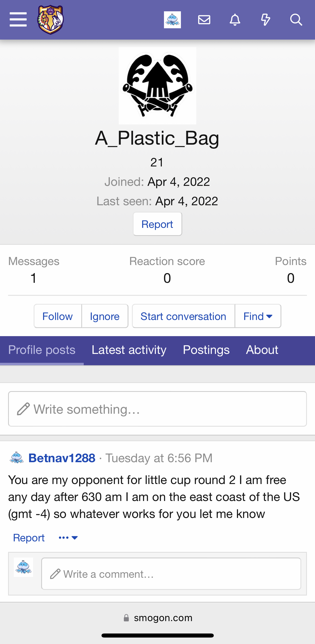Open the Postings tab
315x644 pixels.
(206, 350)
